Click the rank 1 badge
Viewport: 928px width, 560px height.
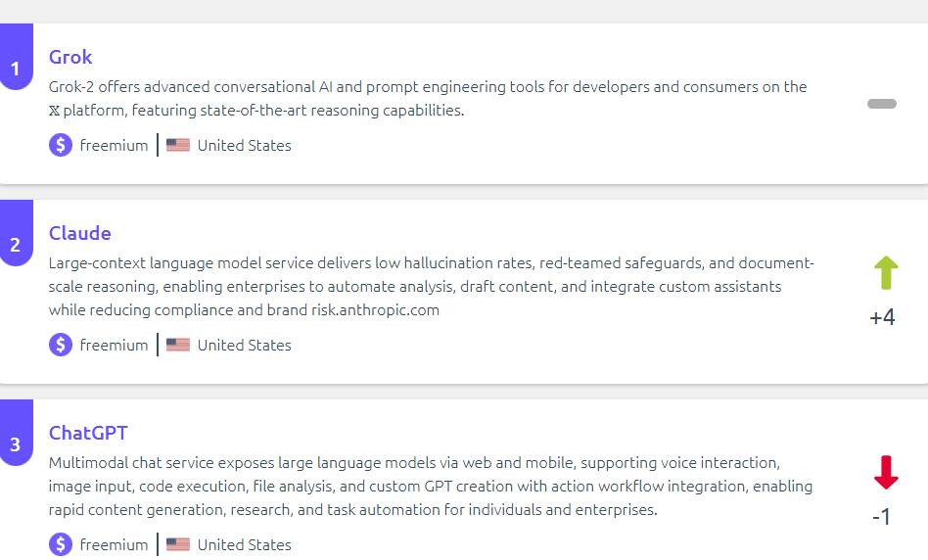pos(16,69)
